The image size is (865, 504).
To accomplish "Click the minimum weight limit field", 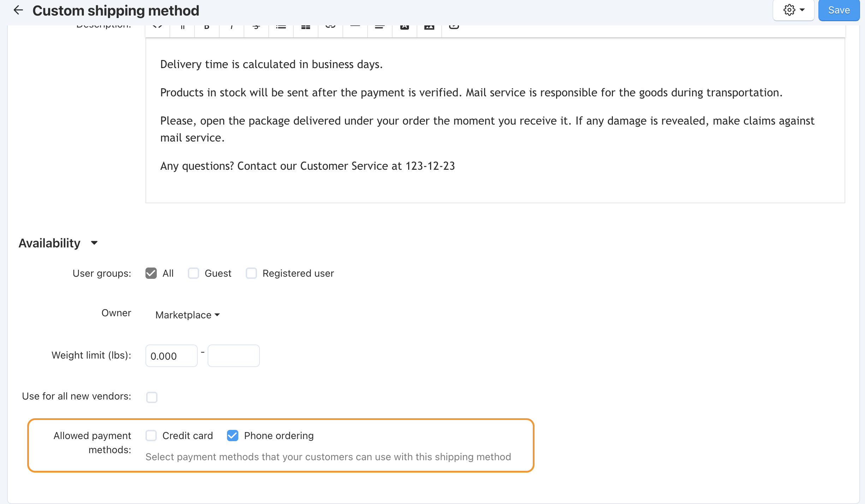I will click(x=172, y=356).
